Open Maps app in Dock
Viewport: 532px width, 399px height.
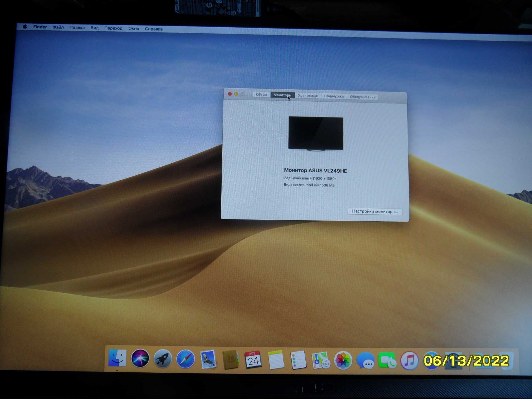[x=321, y=360]
